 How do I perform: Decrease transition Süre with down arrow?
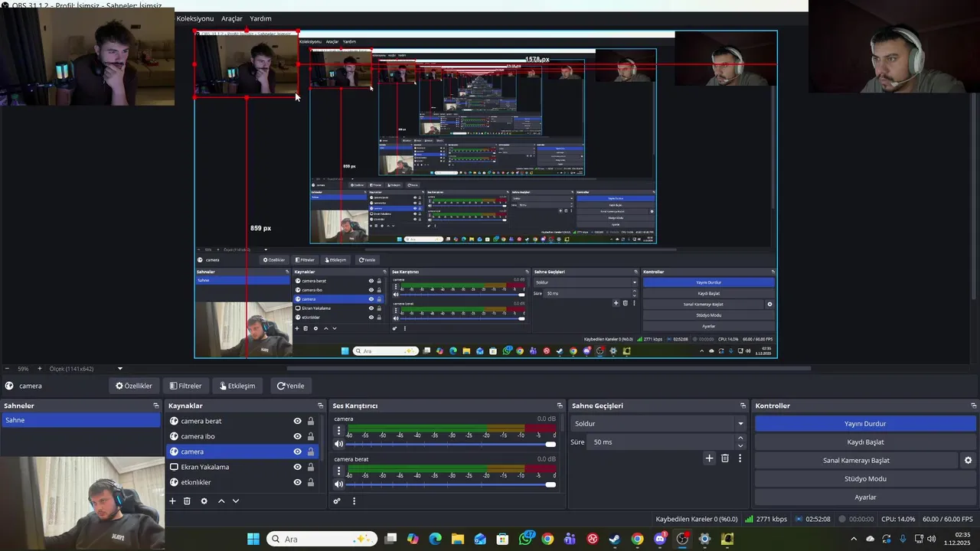pyautogui.click(x=740, y=445)
